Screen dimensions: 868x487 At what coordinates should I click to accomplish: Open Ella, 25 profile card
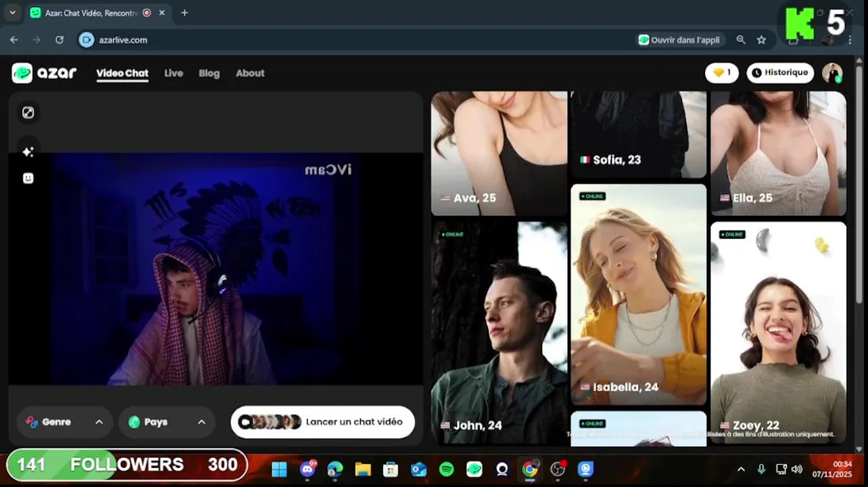[x=778, y=154]
